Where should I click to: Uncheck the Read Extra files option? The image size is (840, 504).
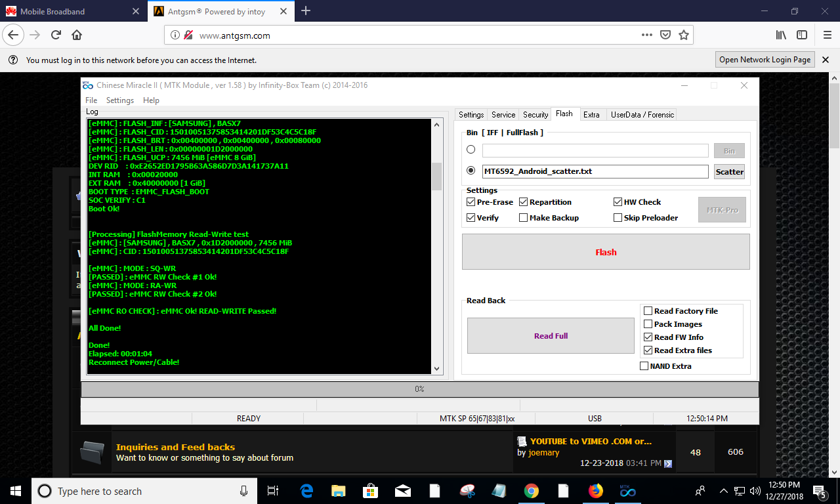coord(648,350)
